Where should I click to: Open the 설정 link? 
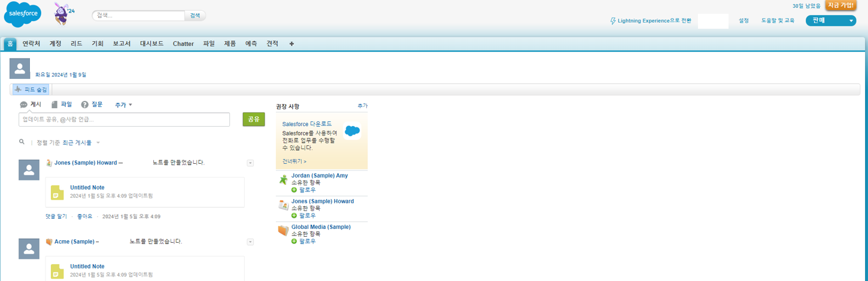[x=743, y=21]
